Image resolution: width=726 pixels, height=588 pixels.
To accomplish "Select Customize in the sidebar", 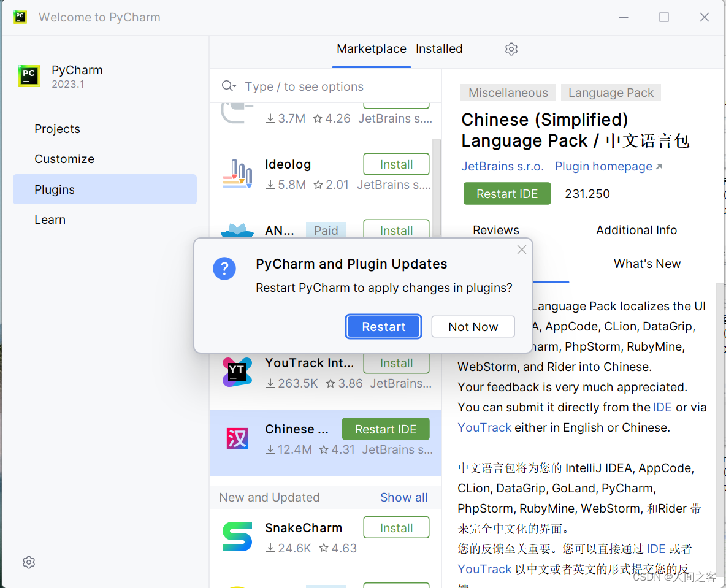I will [x=64, y=159].
